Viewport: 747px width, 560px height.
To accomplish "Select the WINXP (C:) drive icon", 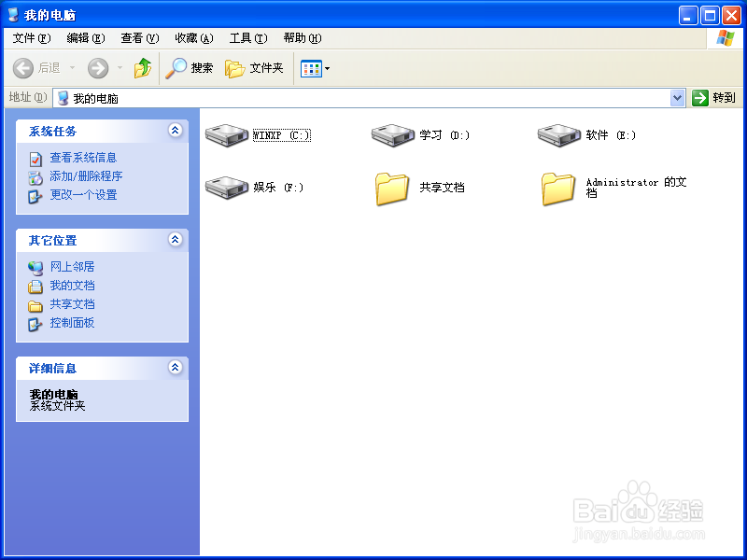I will (227, 135).
